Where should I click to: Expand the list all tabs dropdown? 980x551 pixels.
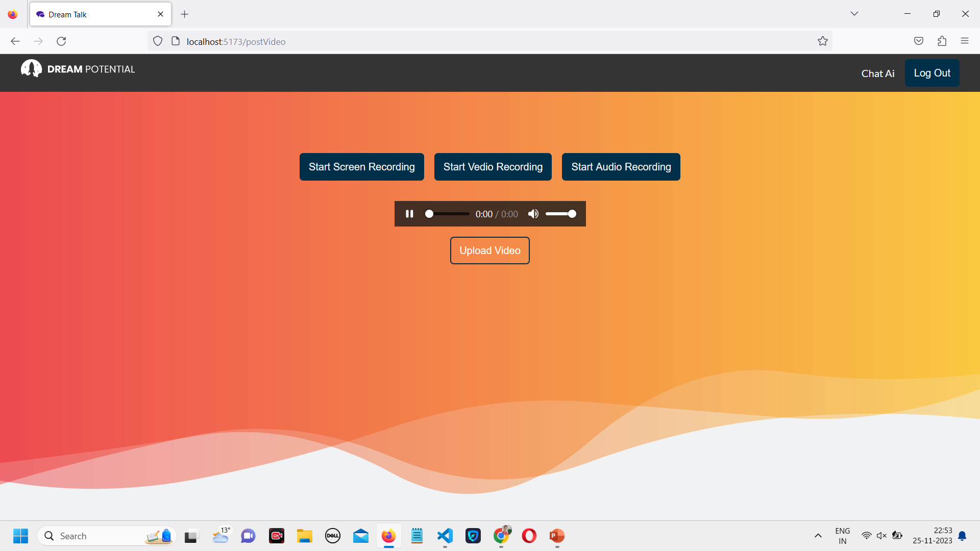tap(854, 14)
